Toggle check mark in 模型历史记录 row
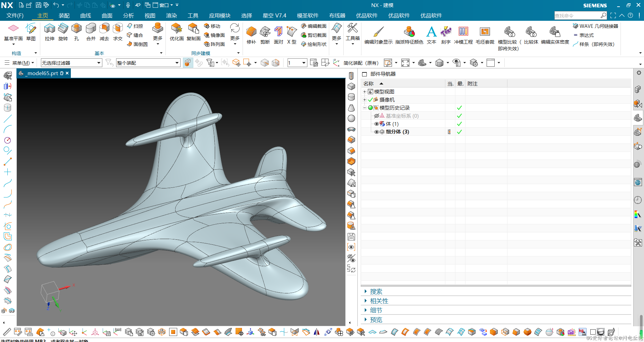 [x=459, y=108]
